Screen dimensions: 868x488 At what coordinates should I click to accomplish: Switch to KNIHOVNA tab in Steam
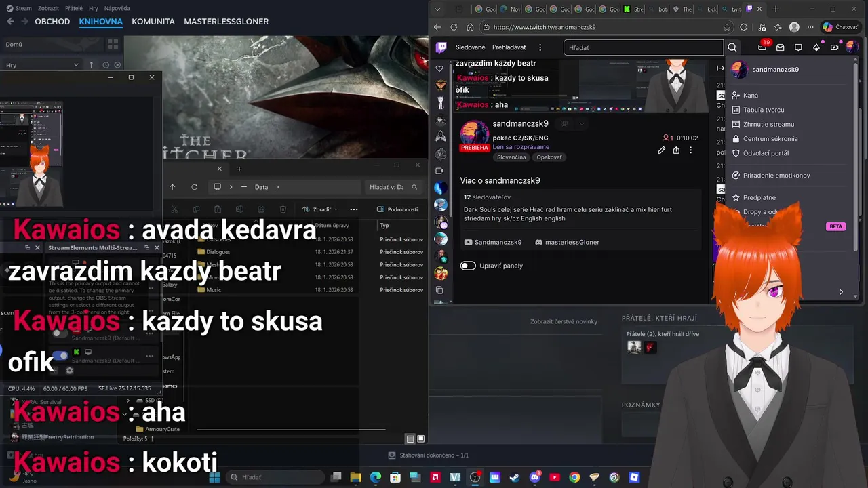[100, 22]
